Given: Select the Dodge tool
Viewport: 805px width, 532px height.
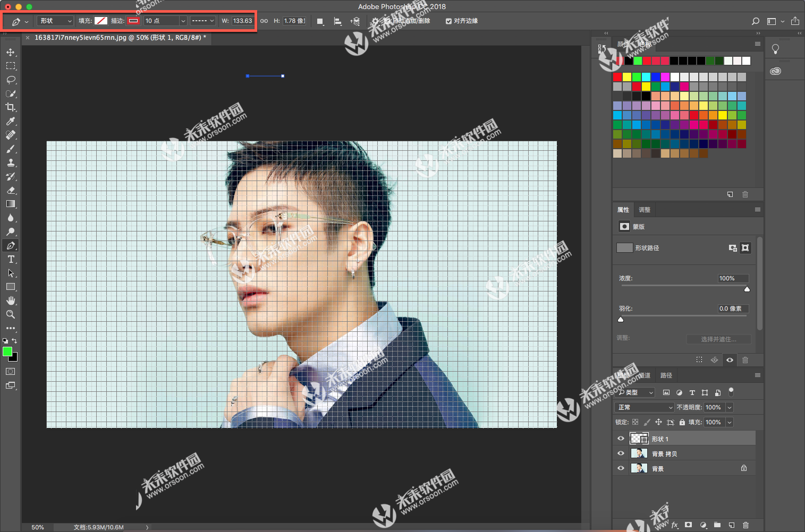Looking at the screenshot, I should (11, 231).
